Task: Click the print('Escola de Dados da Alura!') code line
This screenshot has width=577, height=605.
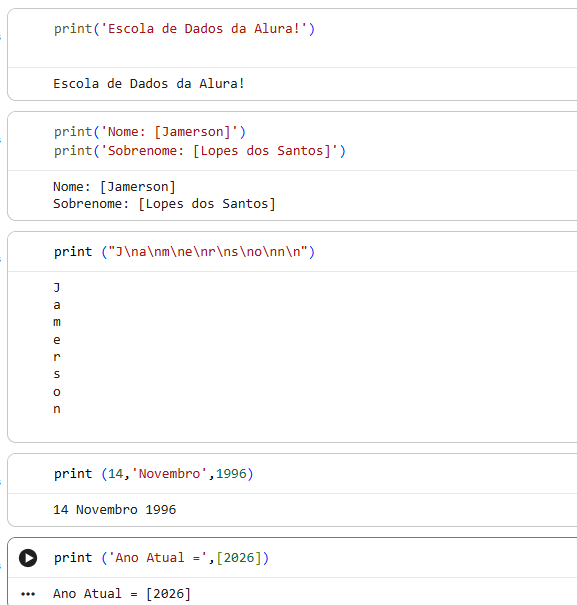Action: click(184, 29)
